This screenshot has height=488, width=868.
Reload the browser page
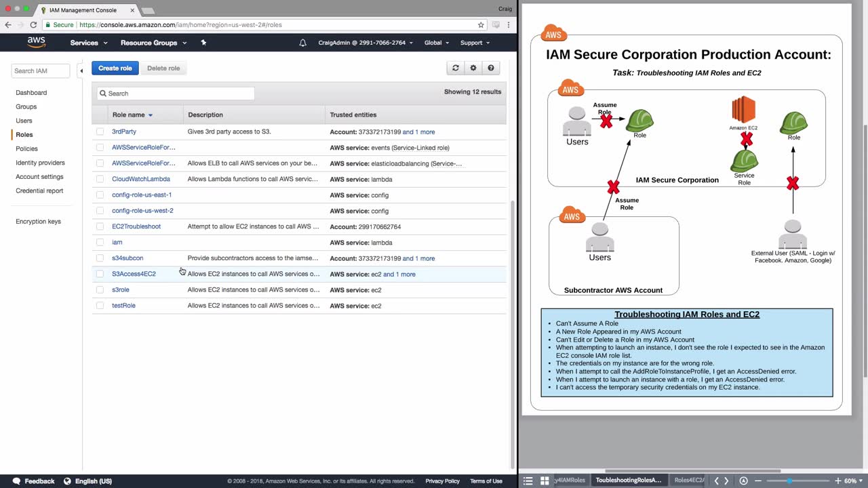click(x=33, y=25)
